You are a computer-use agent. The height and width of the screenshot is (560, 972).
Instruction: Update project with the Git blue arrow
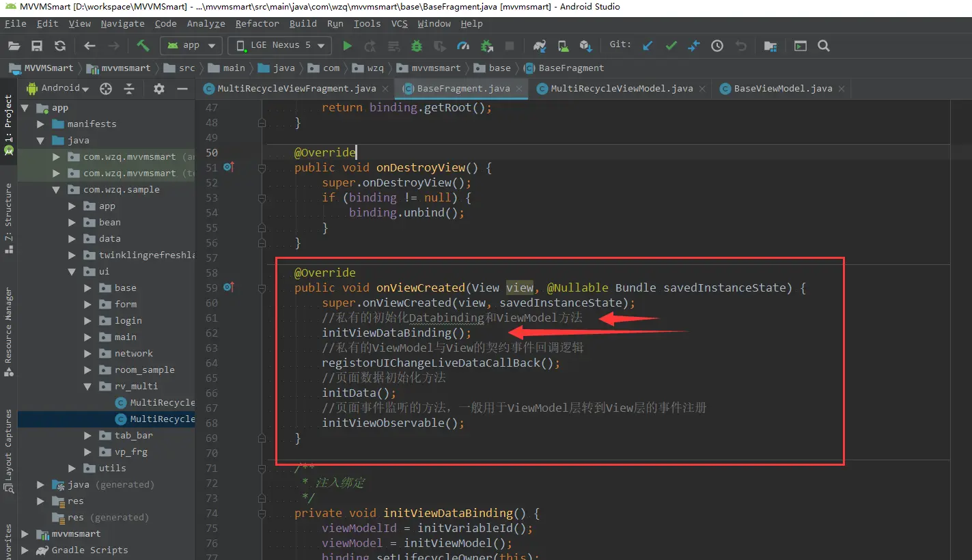tap(648, 46)
